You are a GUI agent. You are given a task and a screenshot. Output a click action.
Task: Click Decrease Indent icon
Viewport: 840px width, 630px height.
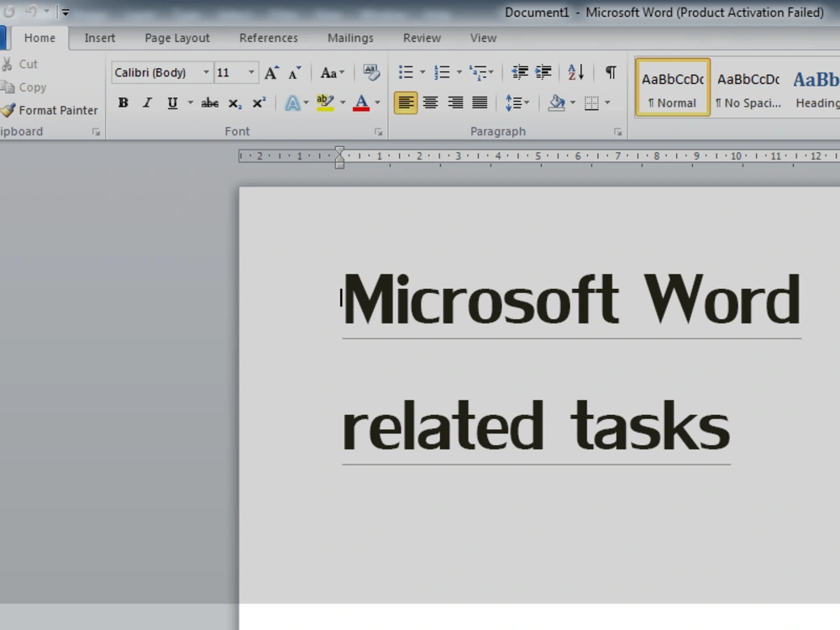pyautogui.click(x=520, y=72)
